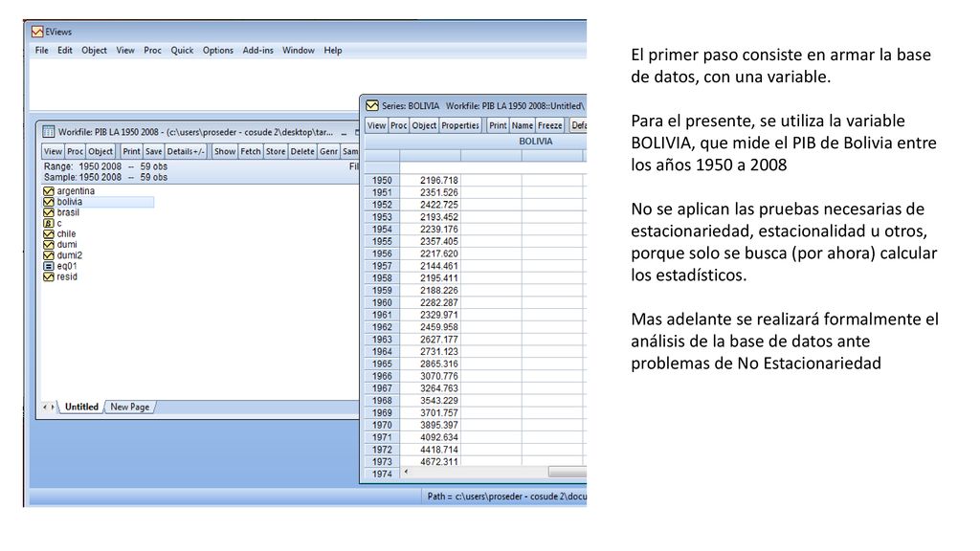The height and width of the screenshot is (551, 980).
Task: Click Freeze button in Series window
Action: click(x=550, y=125)
